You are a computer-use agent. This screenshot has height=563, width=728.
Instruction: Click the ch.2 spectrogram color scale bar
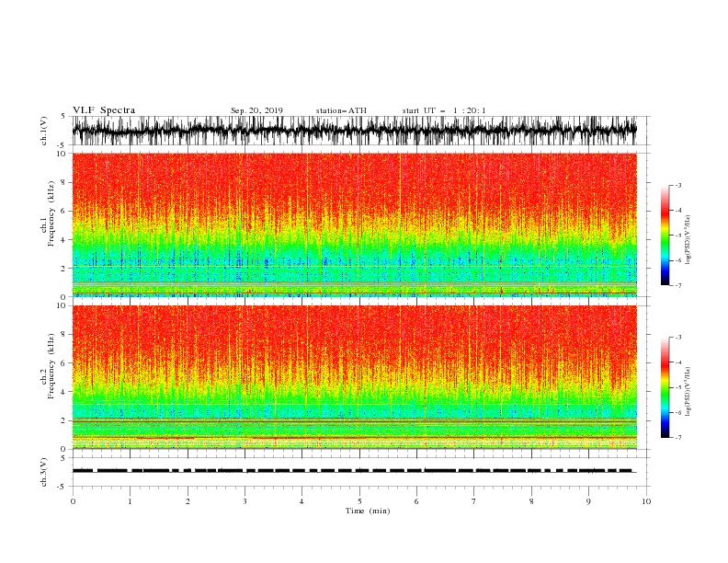coord(665,387)
